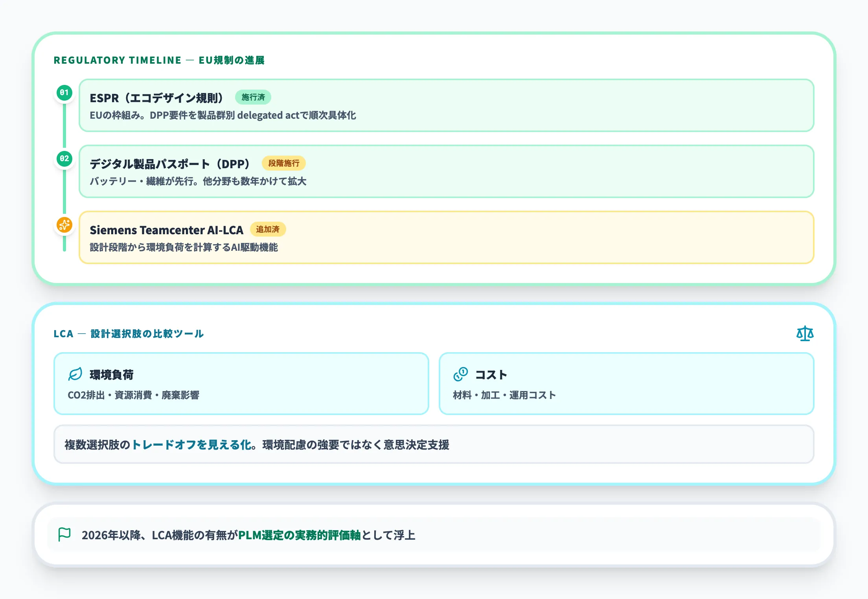Click the バッテリー・繊維が先行 description text
The height and width of the screenshot is (599, 868).
(x=198, y=181)
